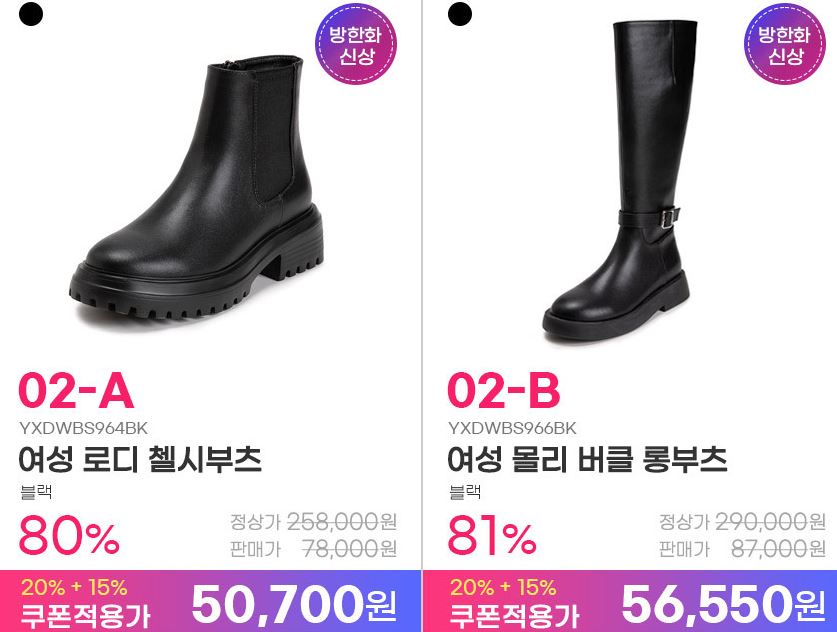Click 쿠폰적용가 label under Chelsea boot

click(85, 615)
